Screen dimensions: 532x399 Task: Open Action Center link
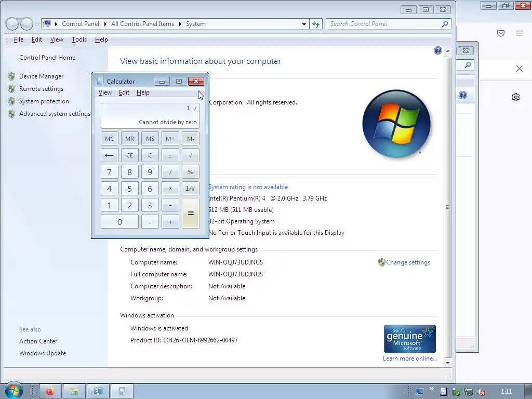38,341
